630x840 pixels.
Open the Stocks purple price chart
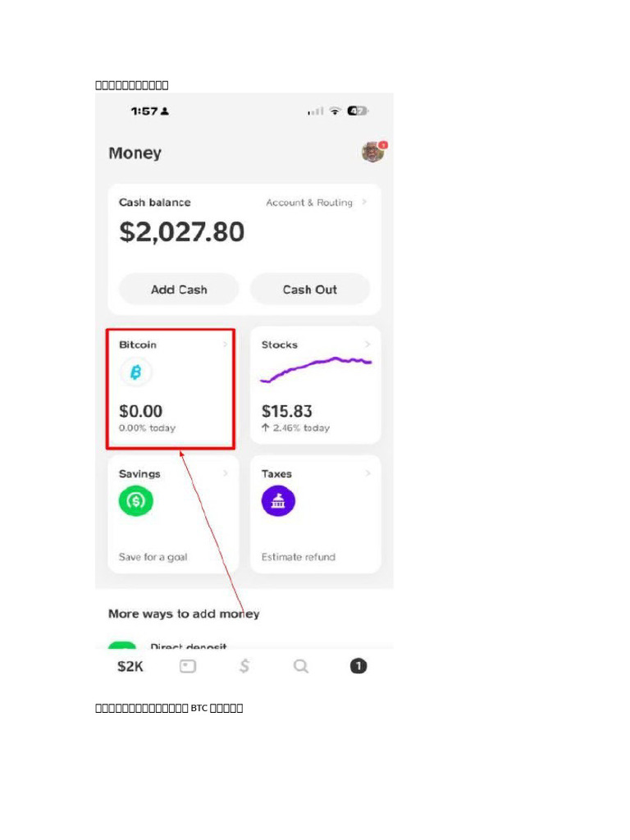[x=316, y=370]
